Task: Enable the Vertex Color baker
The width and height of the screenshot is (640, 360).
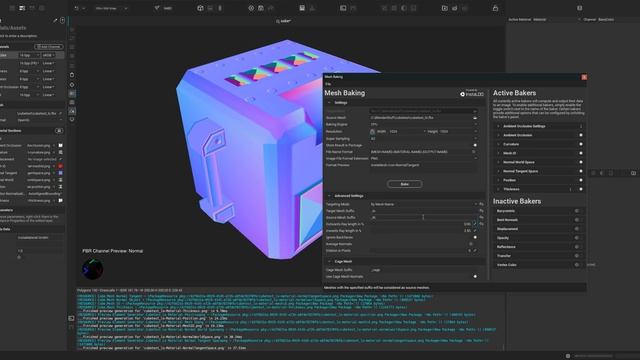Action: pos(577,264)
